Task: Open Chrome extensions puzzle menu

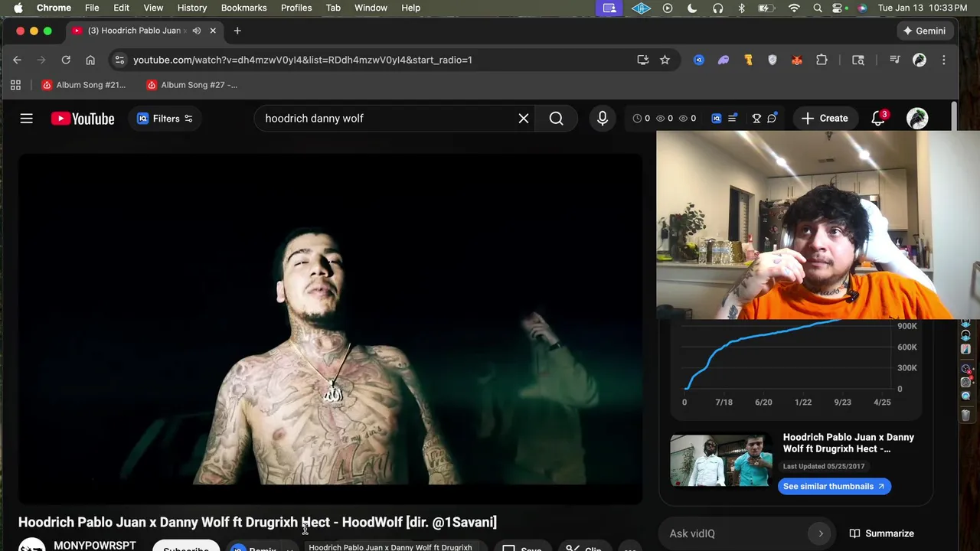Action: click(x=822, y=60)
